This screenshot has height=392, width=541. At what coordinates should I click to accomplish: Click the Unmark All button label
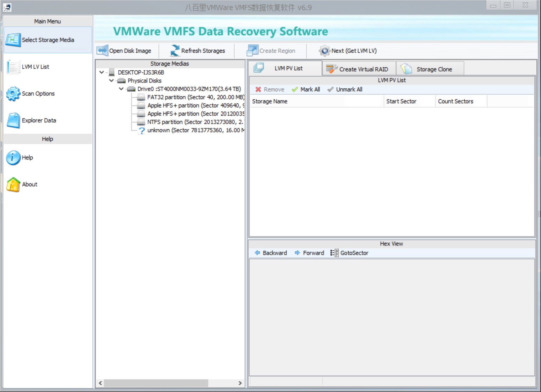349,89
